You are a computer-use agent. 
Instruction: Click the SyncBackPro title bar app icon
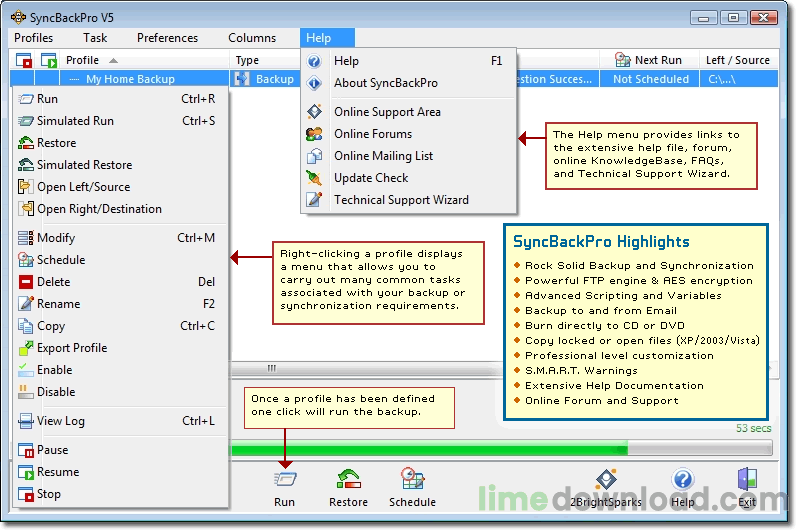18,17
